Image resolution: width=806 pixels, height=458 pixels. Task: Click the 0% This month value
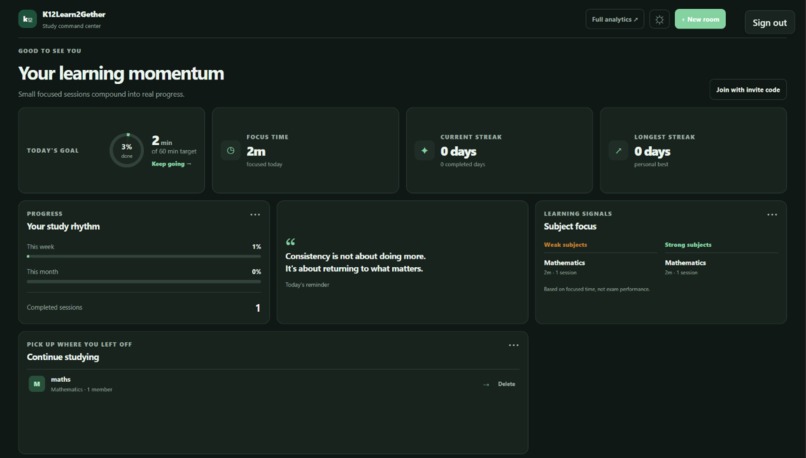pos(256,272)
